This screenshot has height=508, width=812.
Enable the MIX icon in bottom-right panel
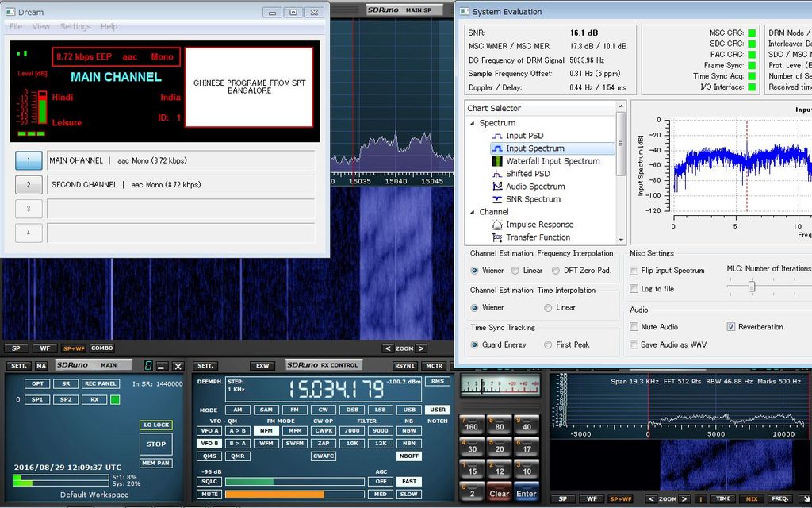coord(752,498)
